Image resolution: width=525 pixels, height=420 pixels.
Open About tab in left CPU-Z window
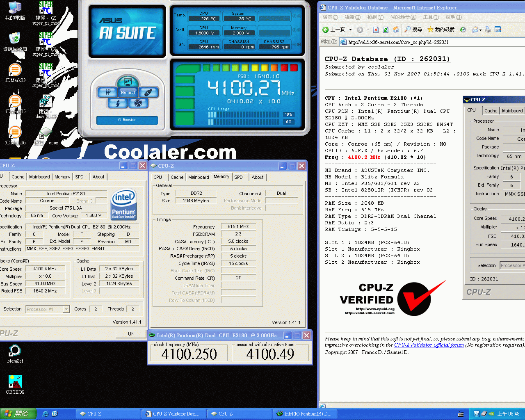pos(98,177)
